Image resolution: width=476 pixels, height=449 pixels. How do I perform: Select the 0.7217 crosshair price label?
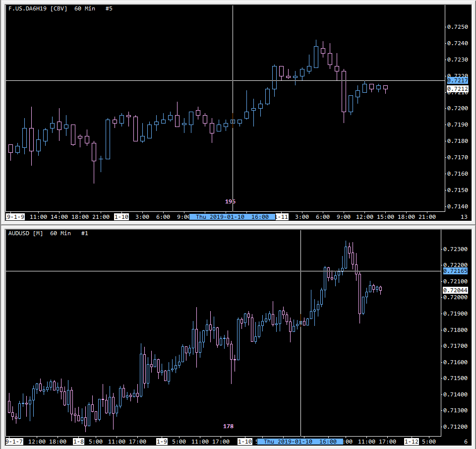click(458, 80)
